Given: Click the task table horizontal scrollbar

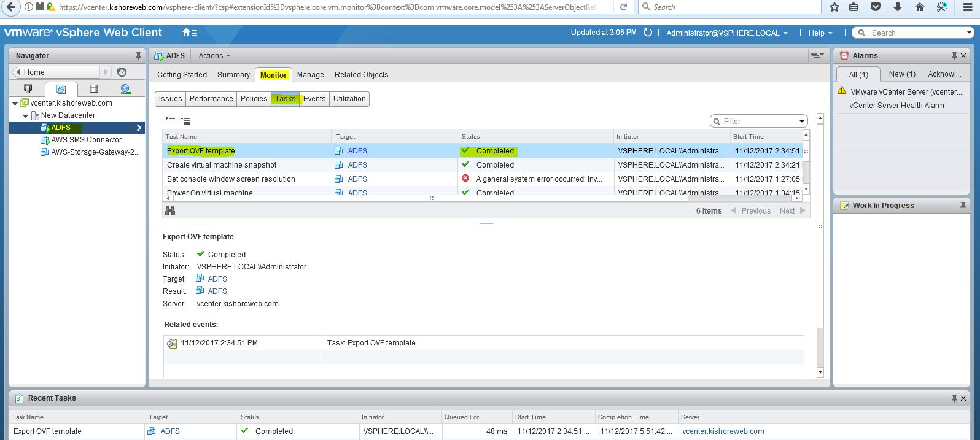Looking at the screenshot, I should pos(430,198).
